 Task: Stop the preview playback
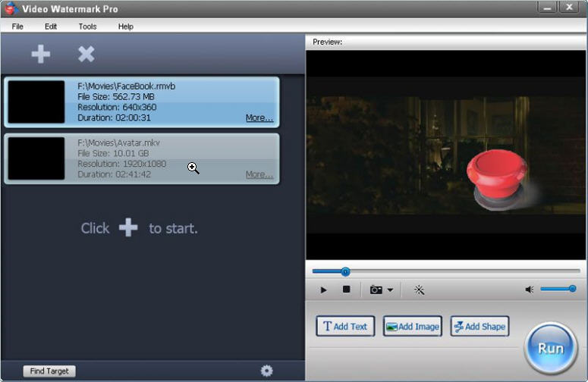point(346,290)
